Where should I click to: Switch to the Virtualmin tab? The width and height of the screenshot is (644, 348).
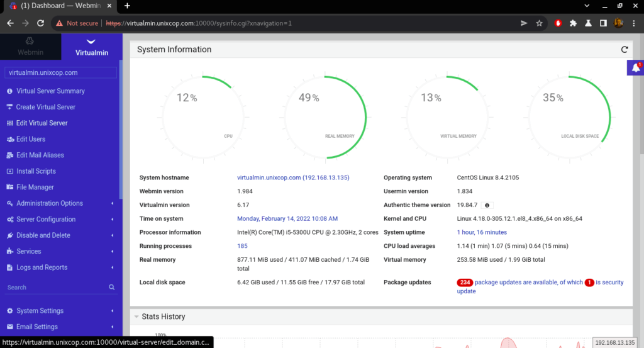click(92, 47)
